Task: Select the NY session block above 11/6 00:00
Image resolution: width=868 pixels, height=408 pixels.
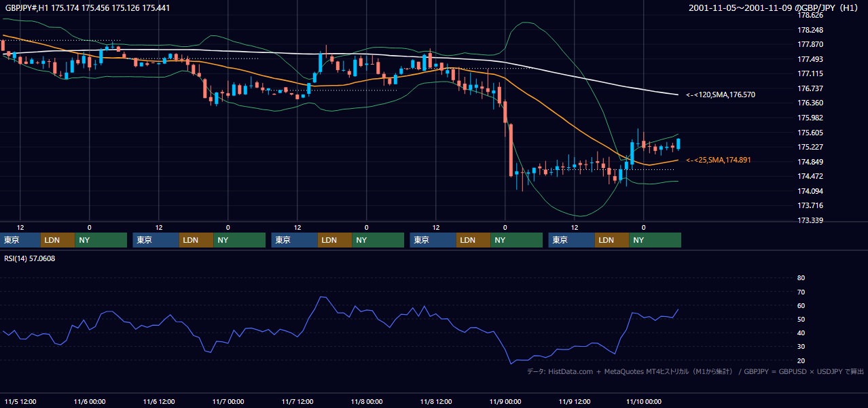Action: pos(101,240)
